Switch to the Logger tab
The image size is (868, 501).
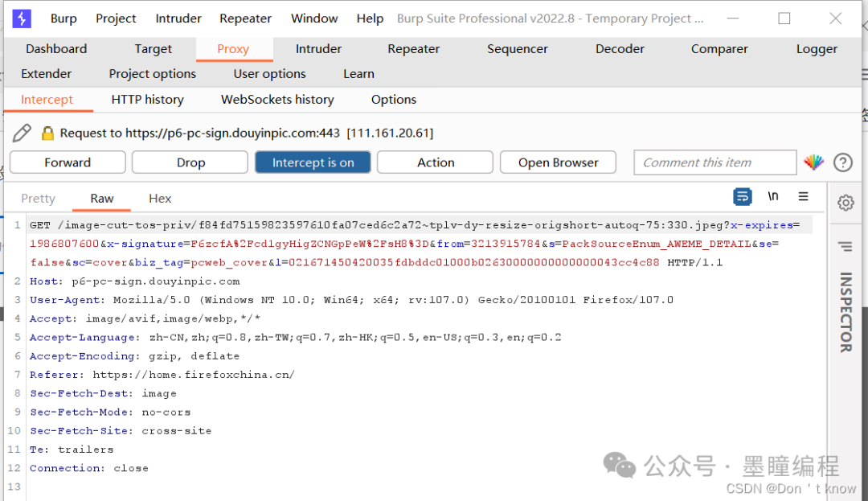(x=817, y=49)
